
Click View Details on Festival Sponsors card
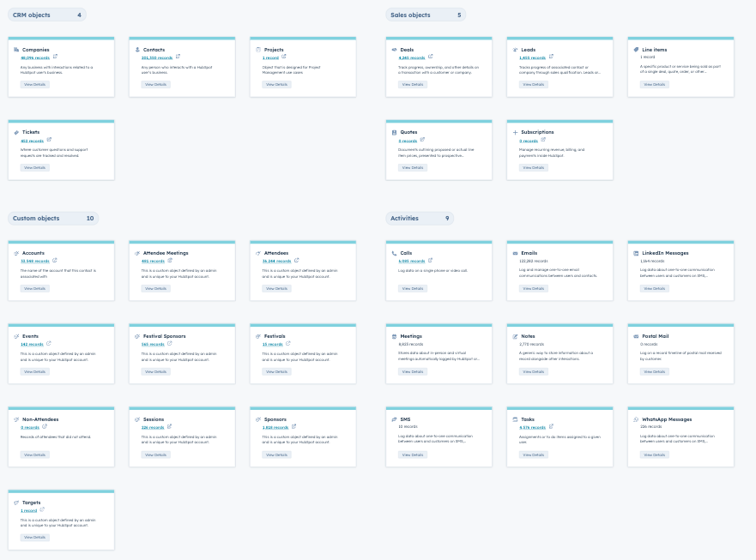coord(155,371)
